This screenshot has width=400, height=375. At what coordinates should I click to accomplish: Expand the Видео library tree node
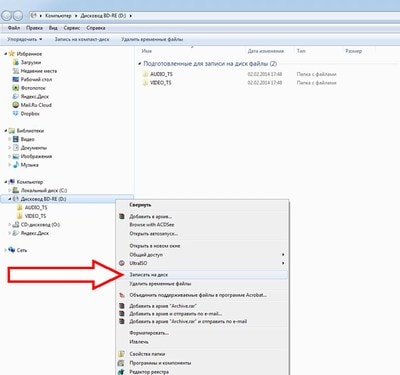pos(10,139)
